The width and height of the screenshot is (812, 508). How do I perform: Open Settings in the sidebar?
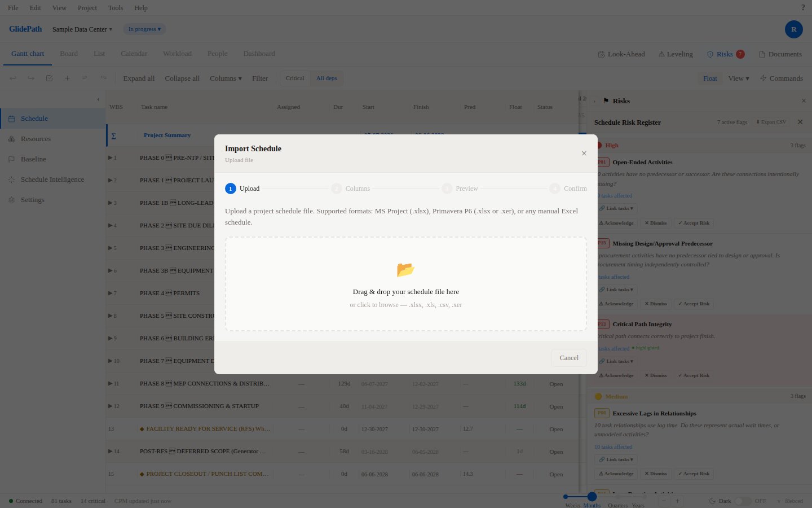click(x=53, y=200)
